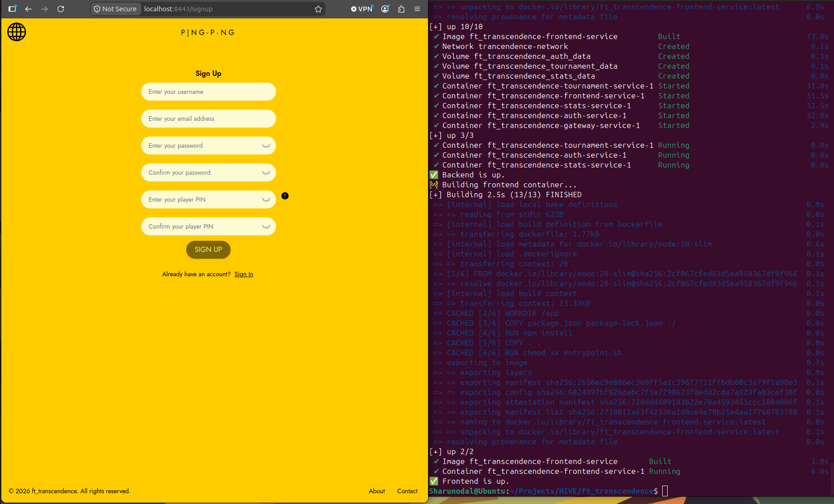Reveal PIN in Enter your player PIN field
The width and height of the screenshot is (834, 504).
click(x=266, y=200)
